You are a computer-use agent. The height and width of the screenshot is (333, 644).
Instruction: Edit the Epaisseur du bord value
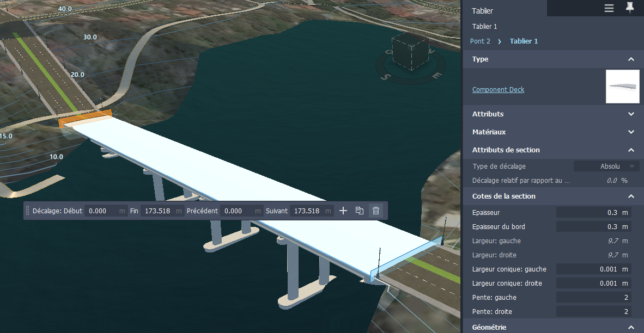tap(593, 226)
